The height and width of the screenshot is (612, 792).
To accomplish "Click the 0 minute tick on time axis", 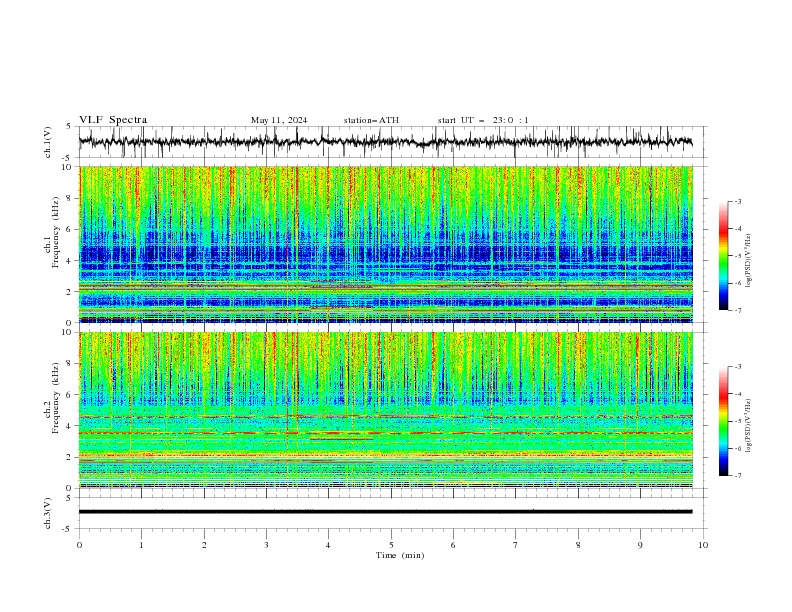I will tap(79, 545).
